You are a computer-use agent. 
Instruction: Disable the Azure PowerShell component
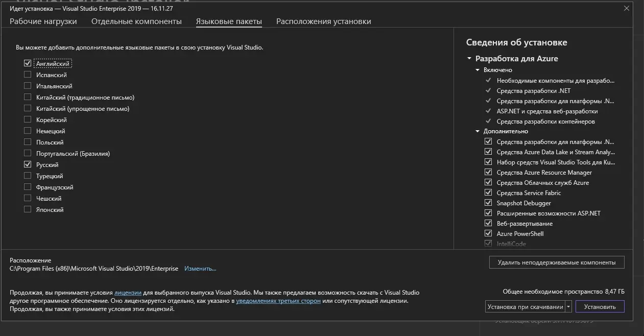coord(488,234)
